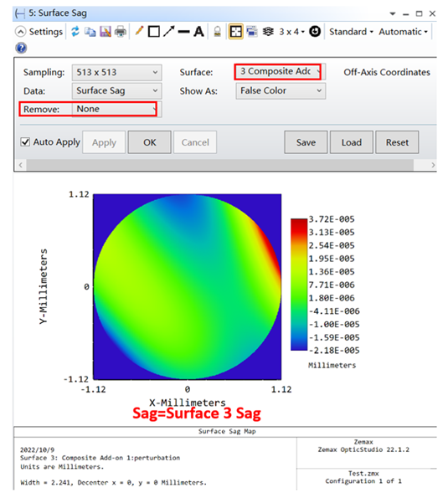448x498 pixels.
Task: Select the rectangle draw tool
Action: [154, 32]
